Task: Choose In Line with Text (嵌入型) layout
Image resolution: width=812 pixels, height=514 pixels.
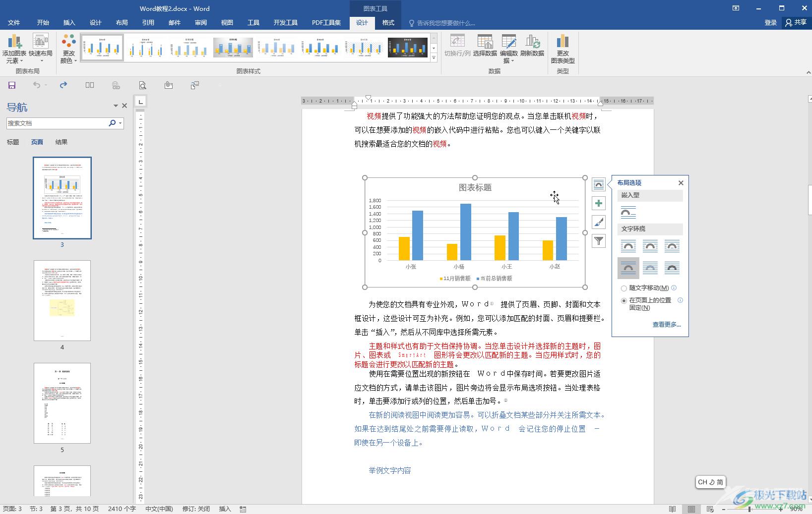Action: click(628, 213)
